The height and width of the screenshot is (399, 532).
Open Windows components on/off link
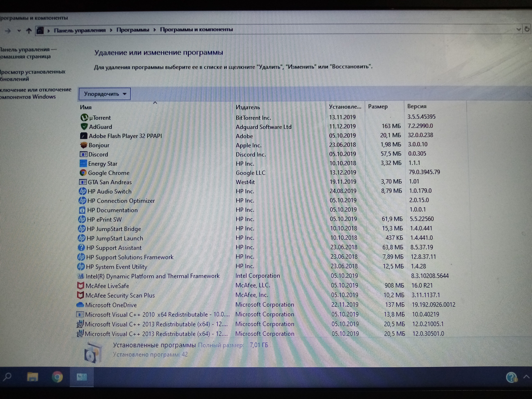(x=36, y=93)
